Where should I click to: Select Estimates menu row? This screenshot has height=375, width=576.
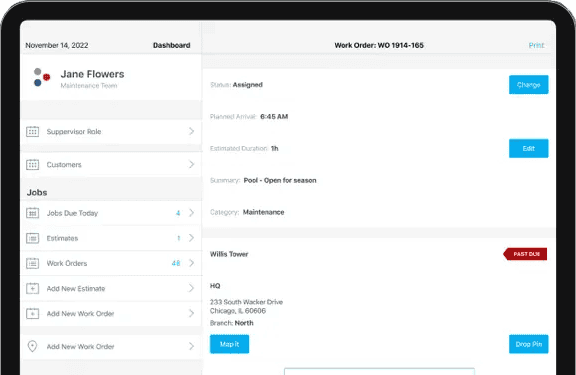tap(111, 238)
